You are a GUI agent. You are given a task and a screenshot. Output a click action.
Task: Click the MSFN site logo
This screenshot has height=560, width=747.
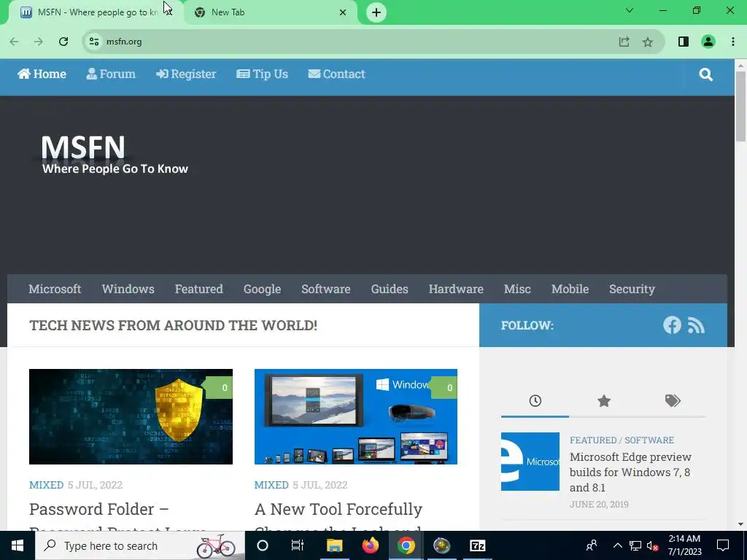click(115, 155)
